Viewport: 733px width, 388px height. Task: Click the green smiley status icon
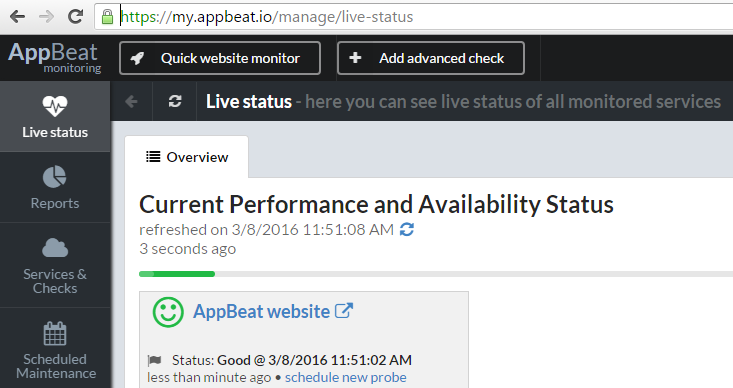(x=168, y=312)
